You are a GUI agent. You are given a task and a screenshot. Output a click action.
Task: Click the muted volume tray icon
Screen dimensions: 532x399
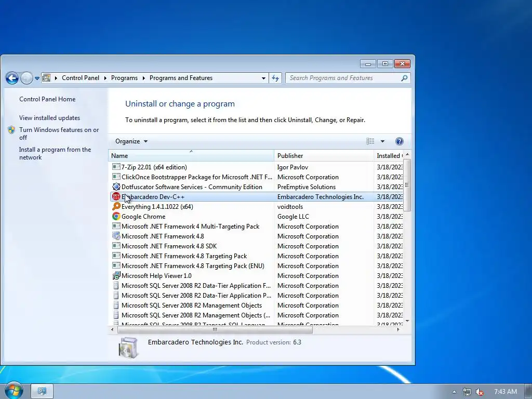[480, 392]
